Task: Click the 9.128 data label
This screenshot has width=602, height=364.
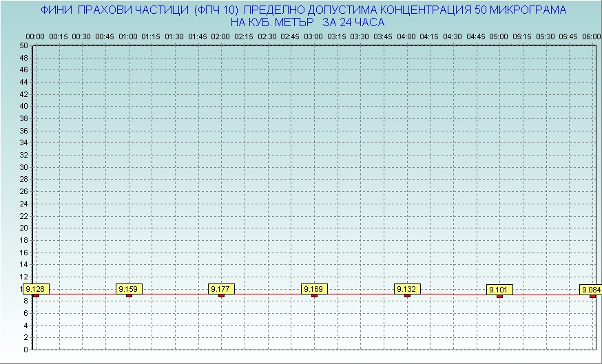Action: tap(35, 289)
